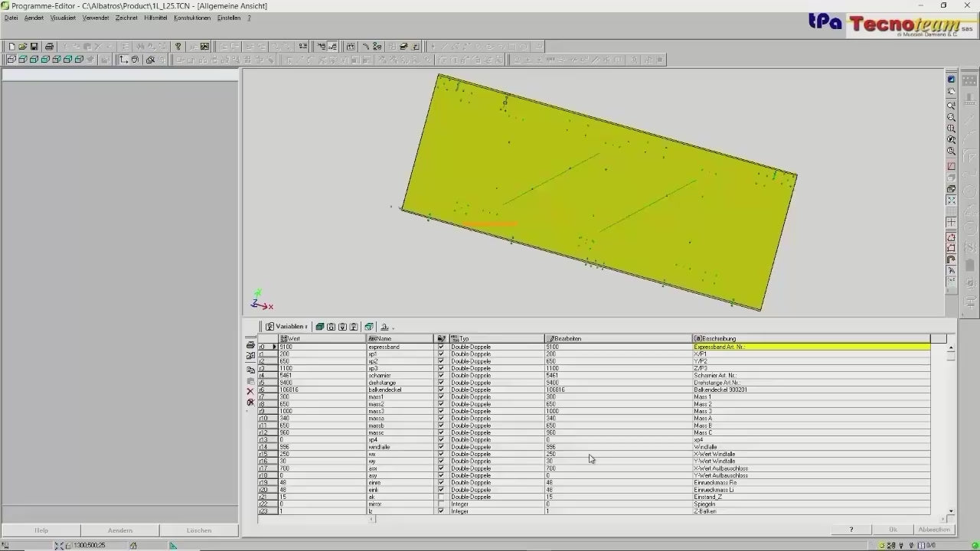Open the Datei menu
This screenshot has height=551, width=980.
(11, 18)
